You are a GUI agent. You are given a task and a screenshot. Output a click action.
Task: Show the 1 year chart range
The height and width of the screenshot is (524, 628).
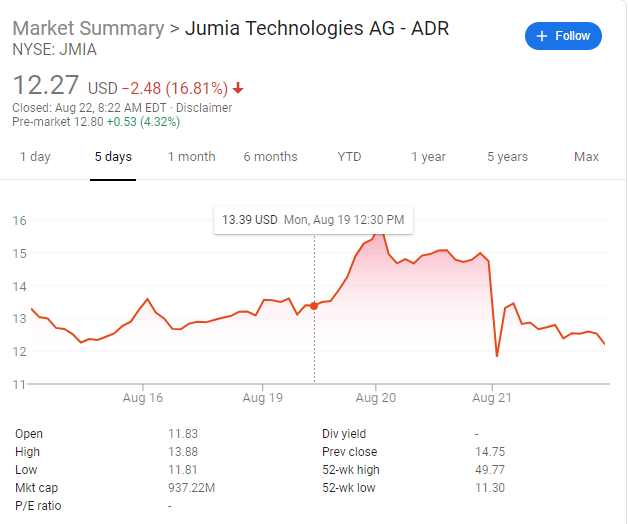[428, 157]
